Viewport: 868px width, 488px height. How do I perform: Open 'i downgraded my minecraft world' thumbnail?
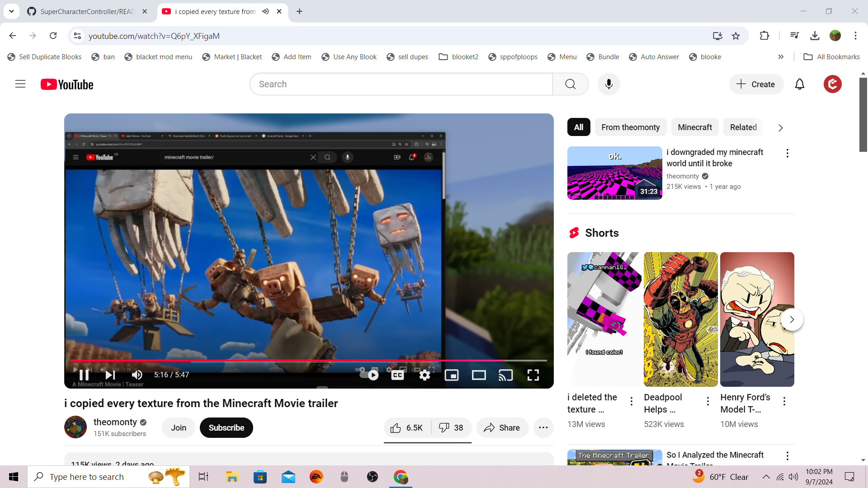point(614,173)
